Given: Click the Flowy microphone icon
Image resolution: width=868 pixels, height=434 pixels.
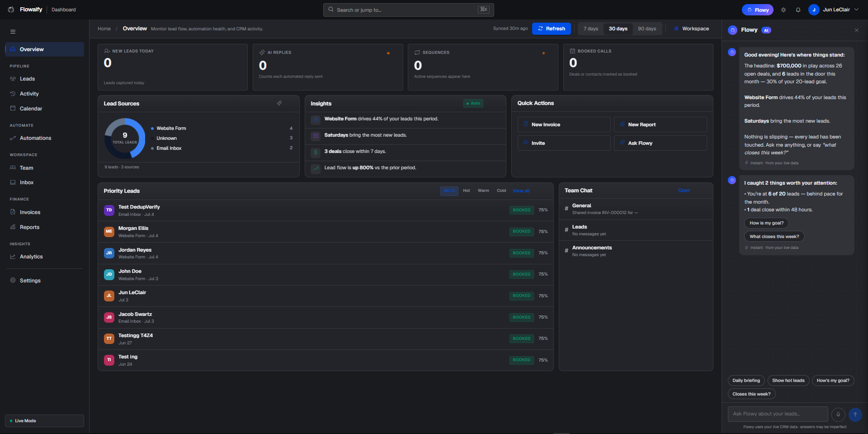Looking at the screenshot, I should [838, 415].
